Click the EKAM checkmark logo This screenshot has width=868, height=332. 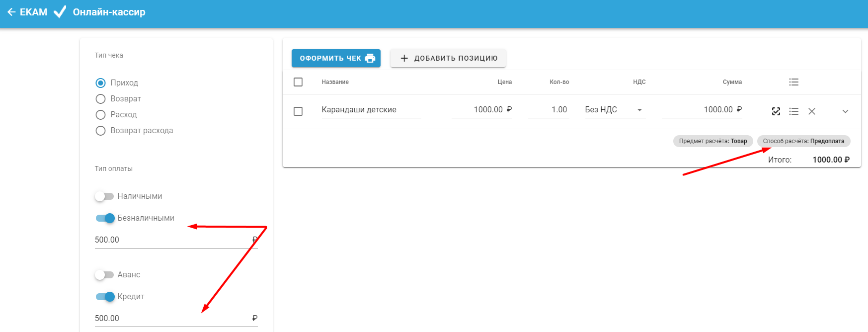(60, 12)
